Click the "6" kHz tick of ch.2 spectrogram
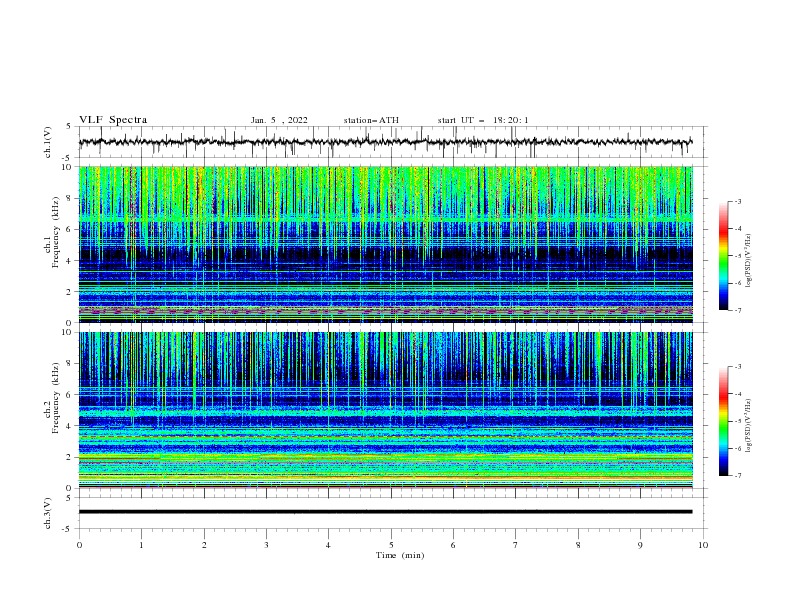This screenshot has width=792, height=612. coord(70,395)
